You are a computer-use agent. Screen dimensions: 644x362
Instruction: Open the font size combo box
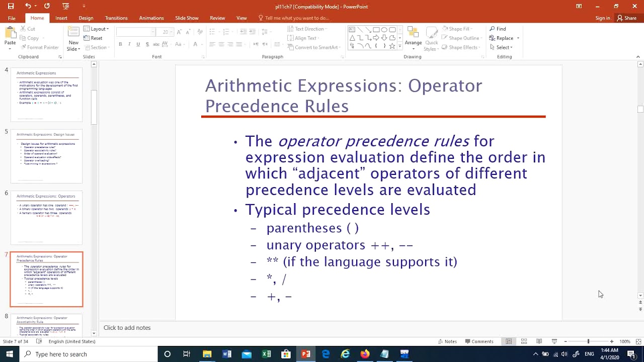(x=166, y=32)
